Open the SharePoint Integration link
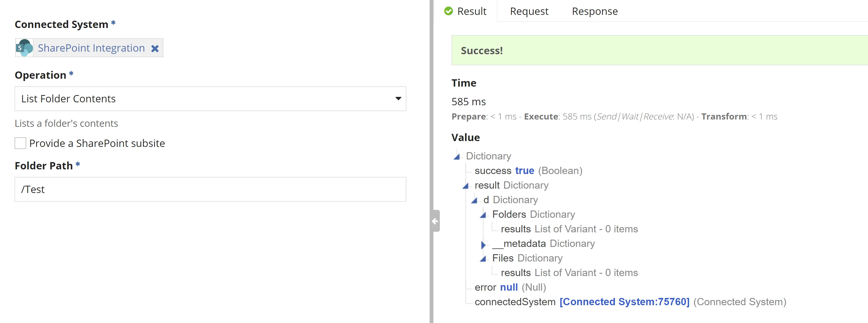Viewport: 868px width, 323px height. click(x=91, y=48)
